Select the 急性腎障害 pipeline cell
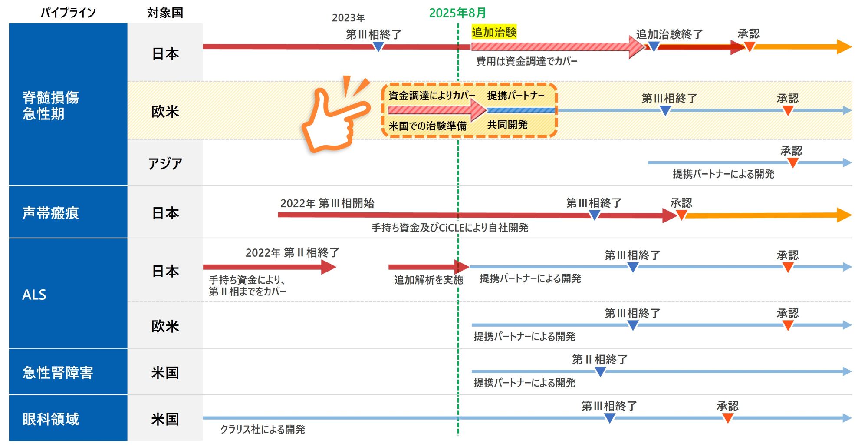The image size is (868, 447). click(x=68, y=372)
